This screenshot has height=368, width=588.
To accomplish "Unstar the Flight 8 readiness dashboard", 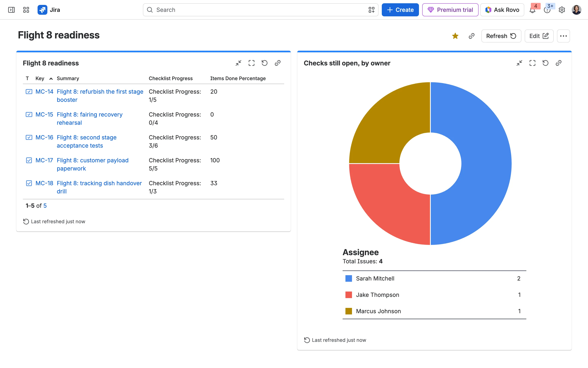I will 455,36.
